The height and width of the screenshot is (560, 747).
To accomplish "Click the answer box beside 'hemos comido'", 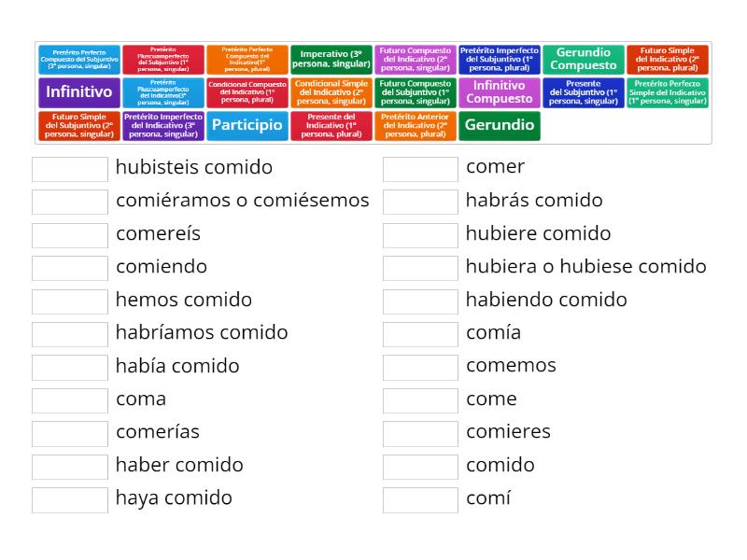I will 70,301.
